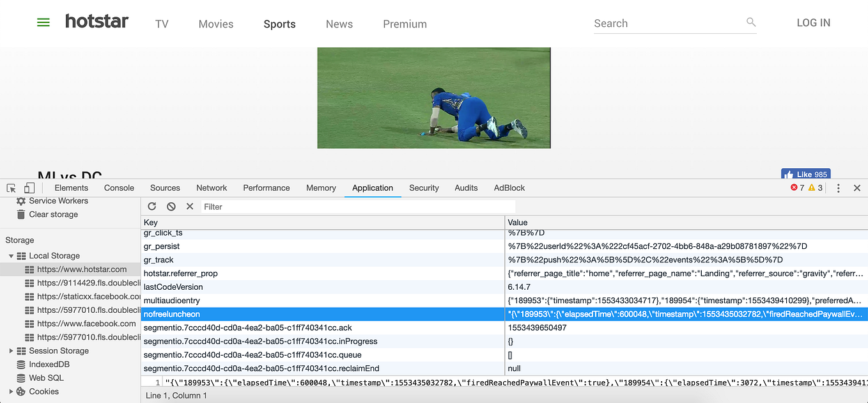The image size is (868, 403).
Task: Click the LOG IN link
Action: (814, 23)
